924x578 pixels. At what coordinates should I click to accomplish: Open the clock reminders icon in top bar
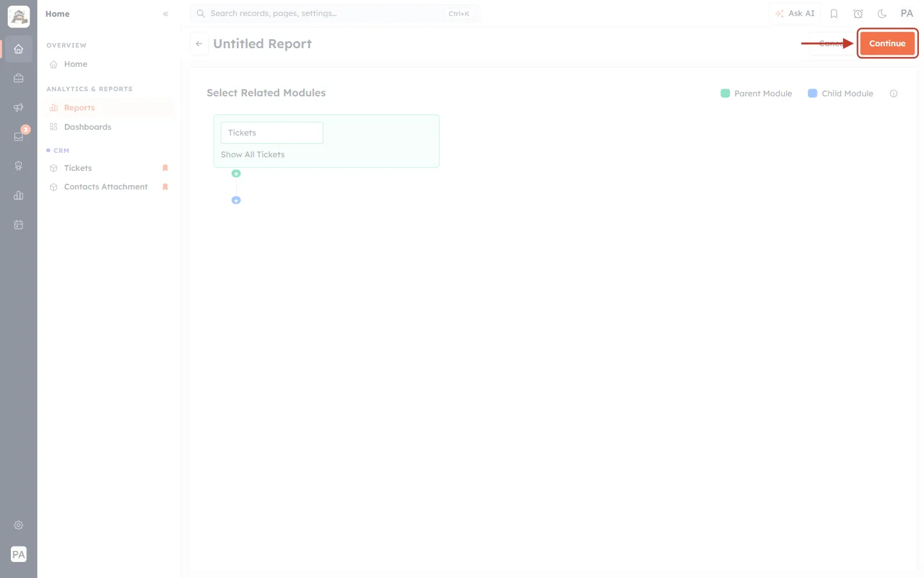[x=858, y=13]
